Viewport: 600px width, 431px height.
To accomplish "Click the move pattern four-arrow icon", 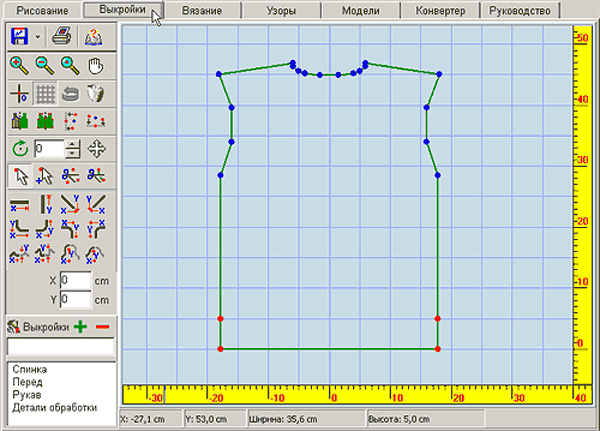I will (x=96, y=149).
